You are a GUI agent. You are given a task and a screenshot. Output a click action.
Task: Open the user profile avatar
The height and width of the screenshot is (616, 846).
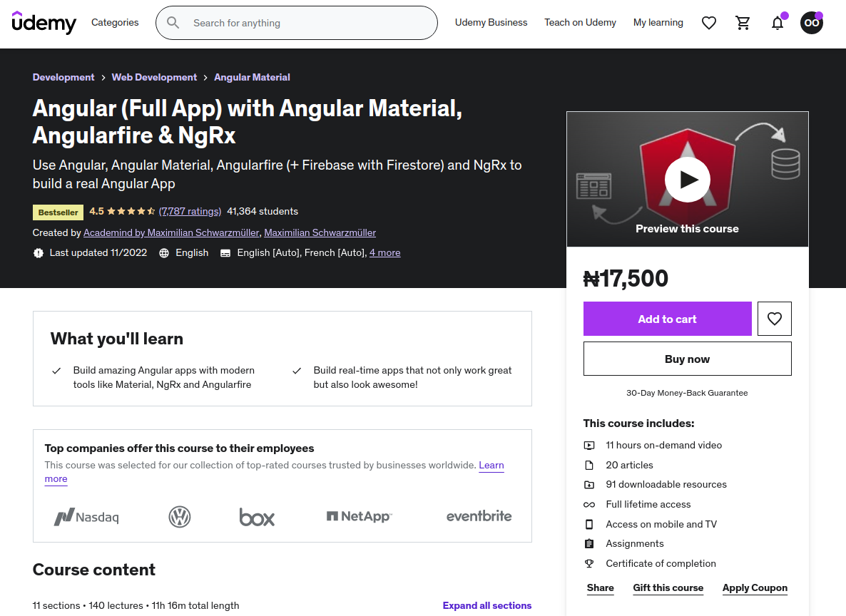(812, 23)
